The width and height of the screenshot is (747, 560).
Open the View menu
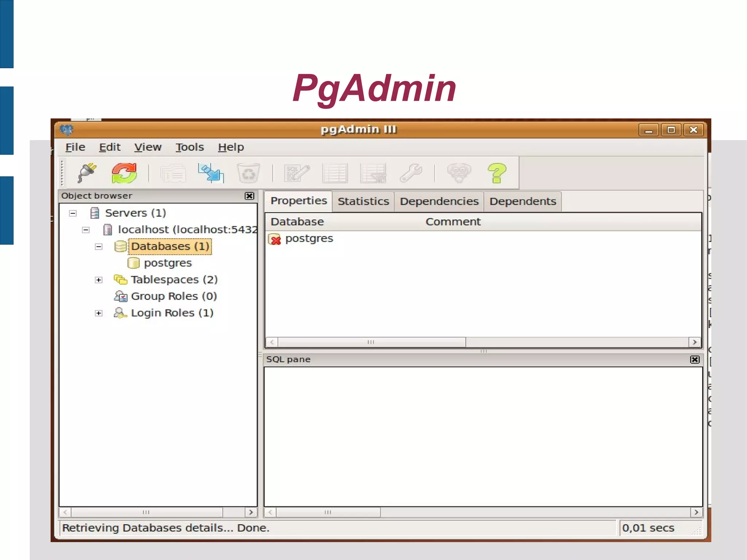[148, 147]
